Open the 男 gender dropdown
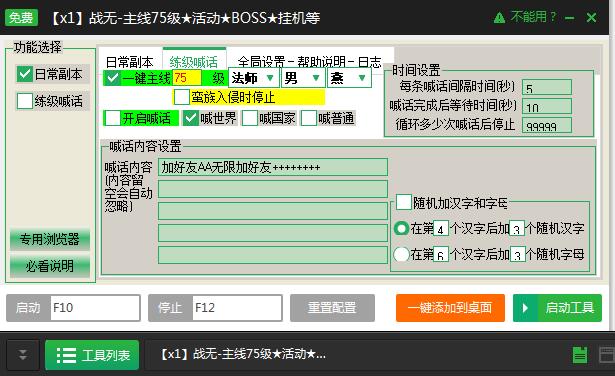This screenshot has width=615, height=376. point(302,78)
